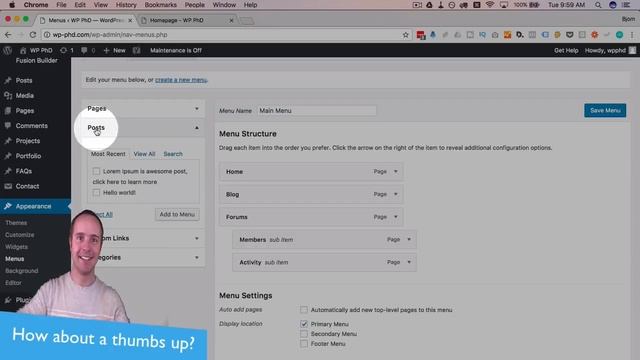This screenshot has height=360, width=640.
Task: Open the Apple menu
Action: (12, 5)
